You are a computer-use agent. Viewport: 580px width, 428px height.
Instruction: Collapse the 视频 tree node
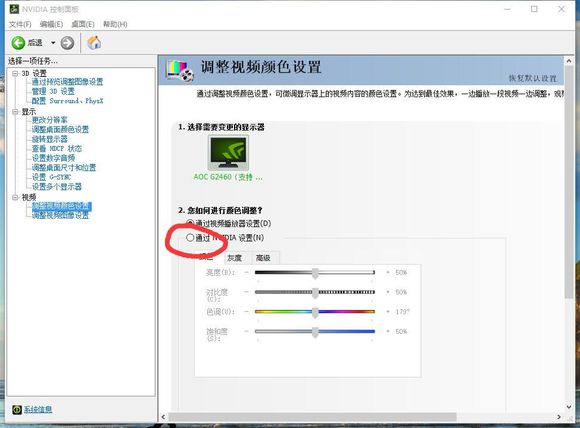pyautogui.click(x=15, y=198)
